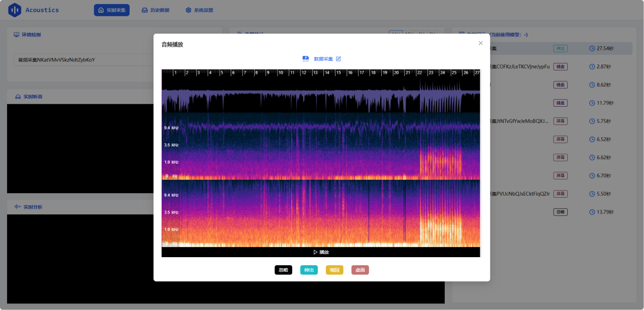Label the recording as 忽略
This screenshot has width=644, height=310.
[284, 270]
